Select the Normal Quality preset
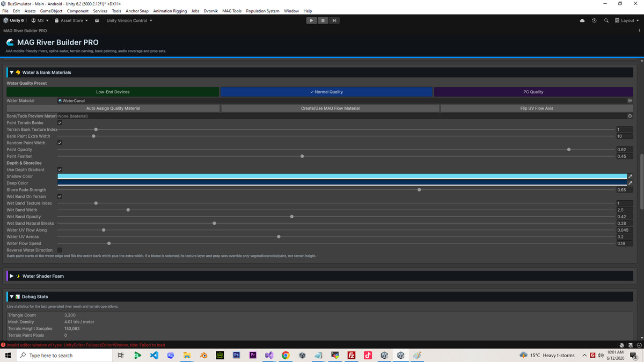 coord(326,92)
